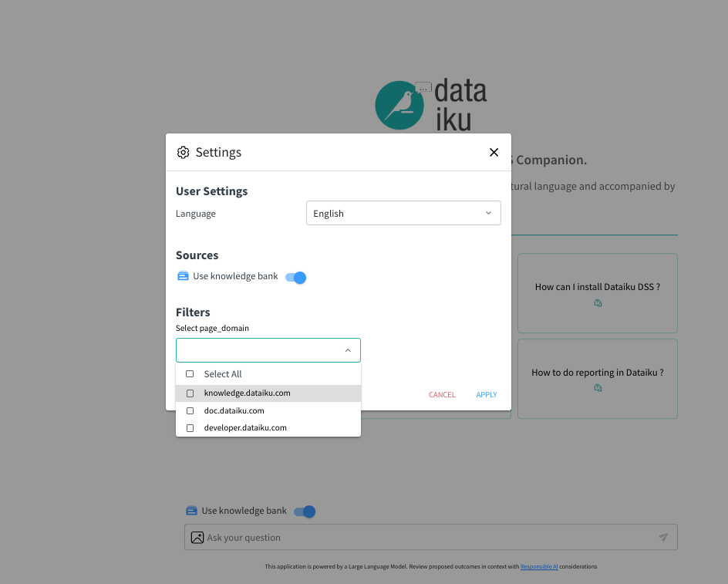Toggle the bottom Use knowledge bank switch
The height and width of the screenshot is (584, 728).
(305, 511)
